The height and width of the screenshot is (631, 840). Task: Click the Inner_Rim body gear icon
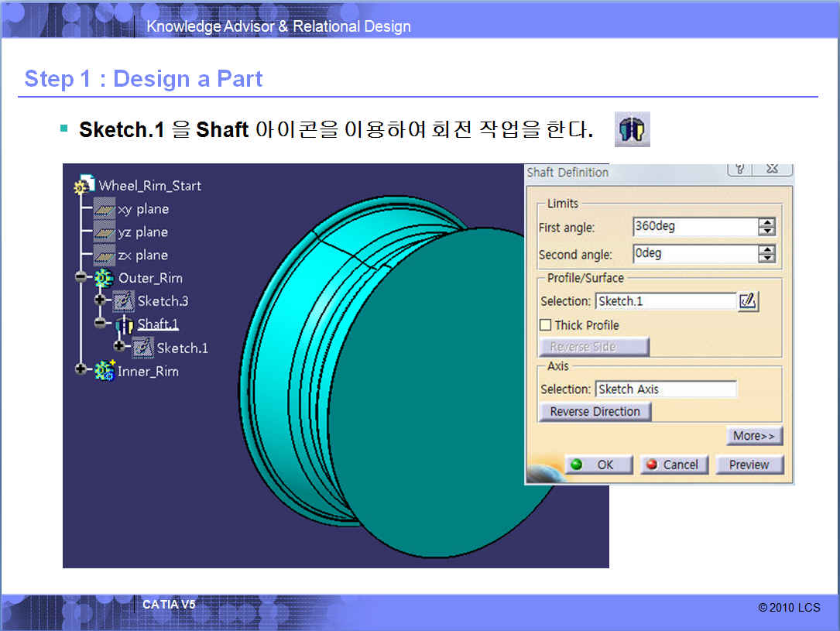[104, 371]
